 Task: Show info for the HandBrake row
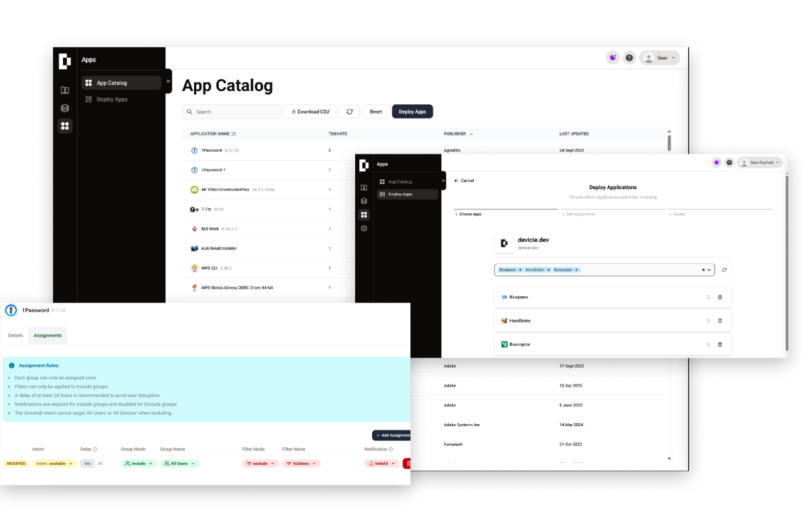click(x=708, y=321)
